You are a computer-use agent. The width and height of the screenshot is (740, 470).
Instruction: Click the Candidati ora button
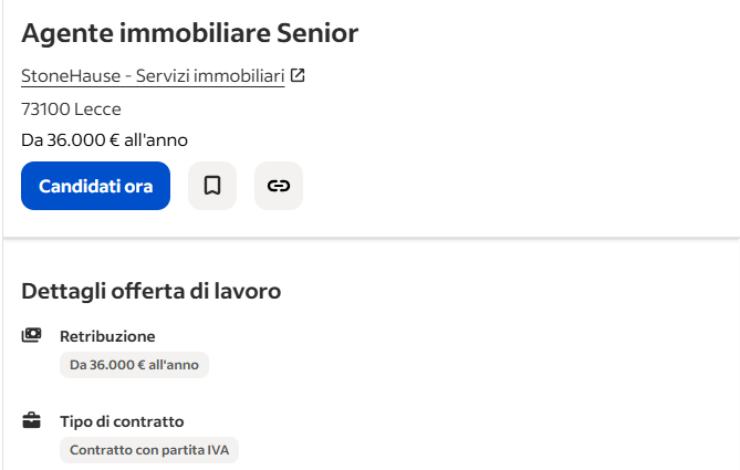(x=95, y=186)
